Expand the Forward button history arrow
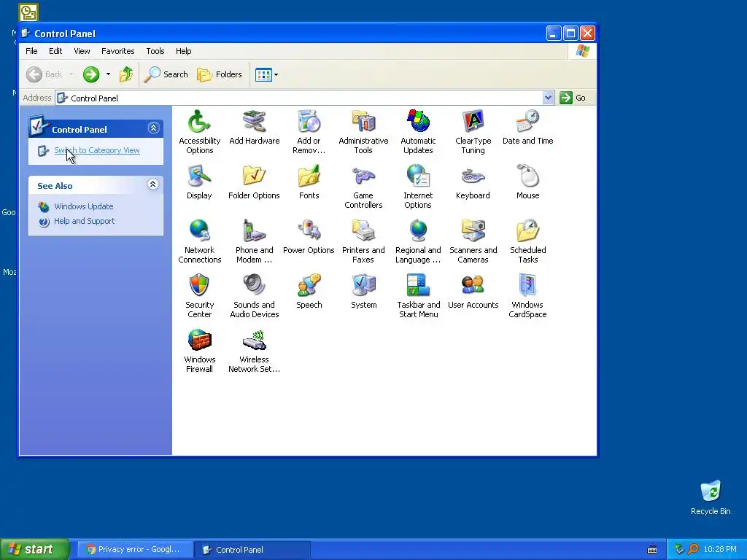 pos(108,74)
